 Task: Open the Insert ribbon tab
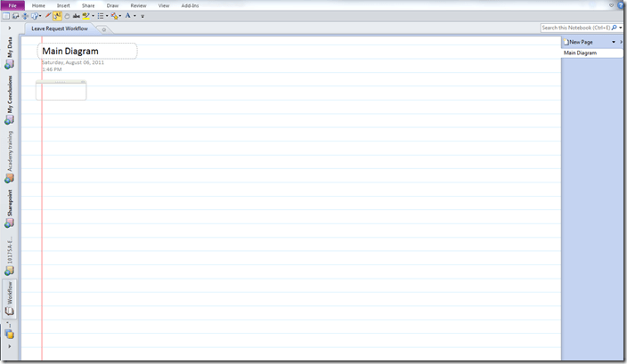[x=63, y=5]
